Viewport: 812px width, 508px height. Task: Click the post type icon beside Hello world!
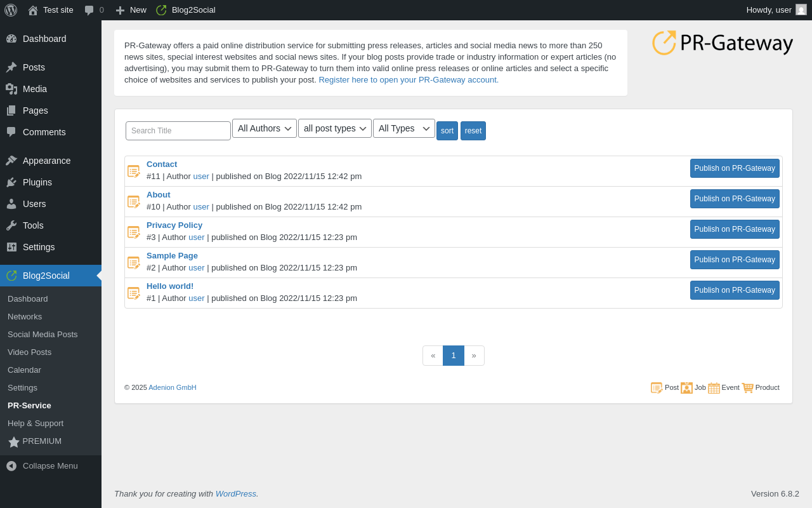point(134,293)
